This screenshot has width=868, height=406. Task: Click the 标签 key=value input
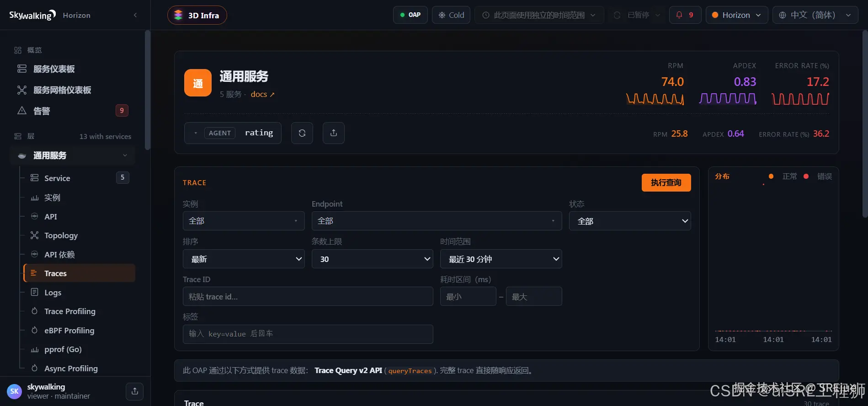pos(308,334)
